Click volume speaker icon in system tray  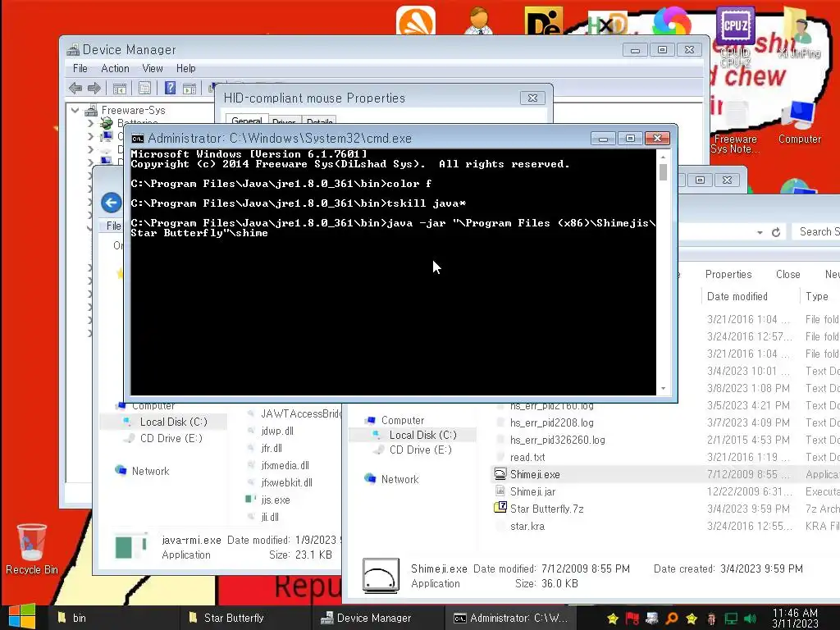[x=750, y=619]
